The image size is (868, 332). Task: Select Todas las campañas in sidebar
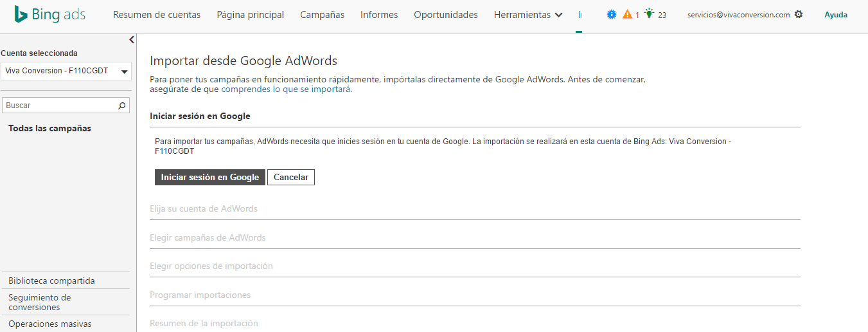tap(49, 128)
